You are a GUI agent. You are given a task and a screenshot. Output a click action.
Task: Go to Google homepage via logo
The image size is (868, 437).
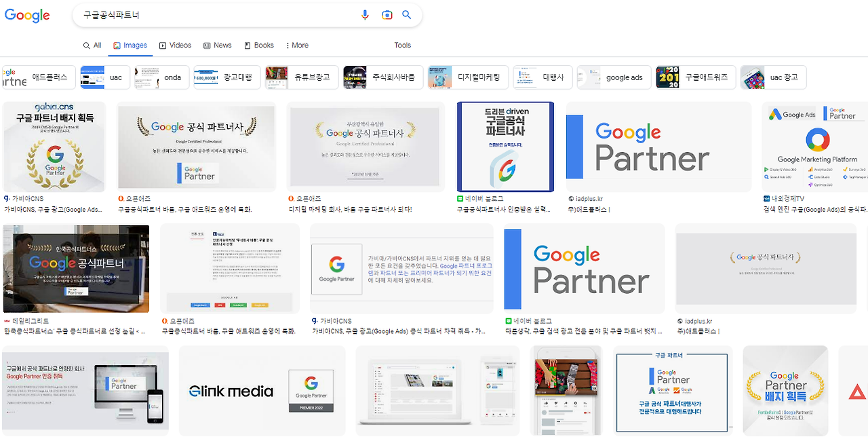(x=27, y=15)
